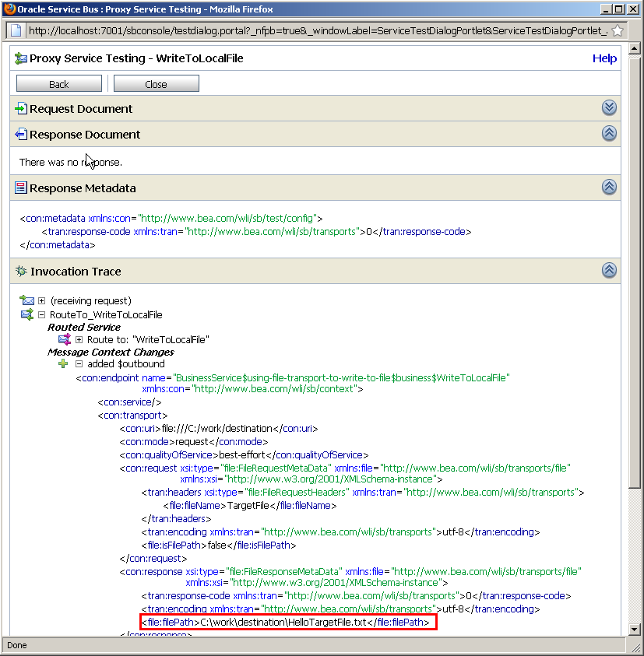Expand the Route to "WriteToLocalFile" node
This screenshot has width=644, height=656.
pyautogui.click(x=79, y=339)
